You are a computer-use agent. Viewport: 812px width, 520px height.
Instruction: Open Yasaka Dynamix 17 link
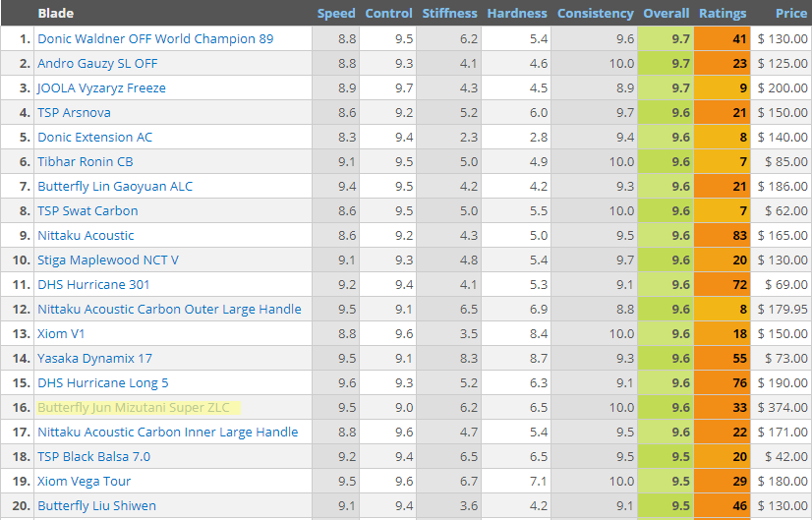pos(94,359)
